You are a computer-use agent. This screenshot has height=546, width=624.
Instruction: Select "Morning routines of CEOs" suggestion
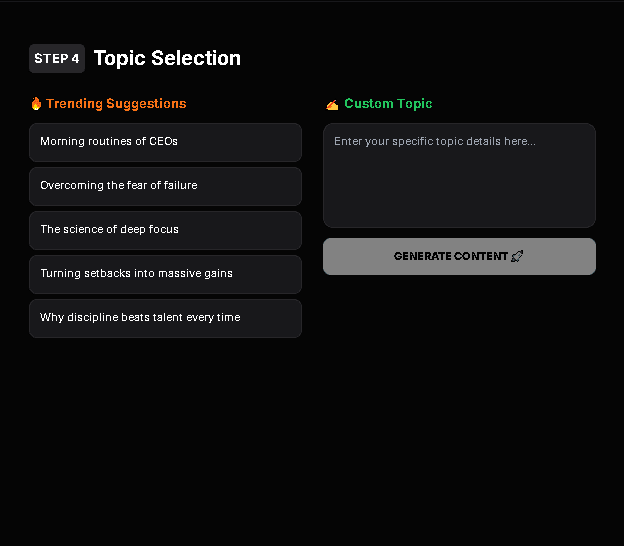coord(165,142)
